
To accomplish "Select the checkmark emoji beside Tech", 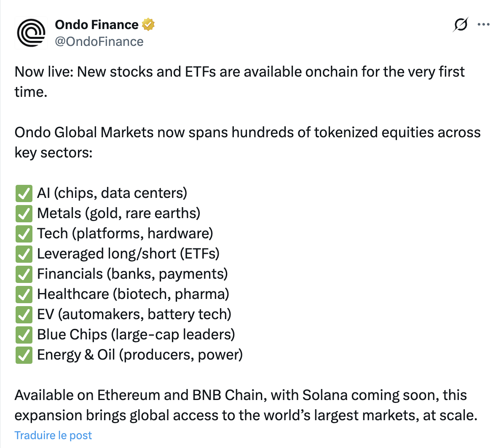I will click(24, 234).
